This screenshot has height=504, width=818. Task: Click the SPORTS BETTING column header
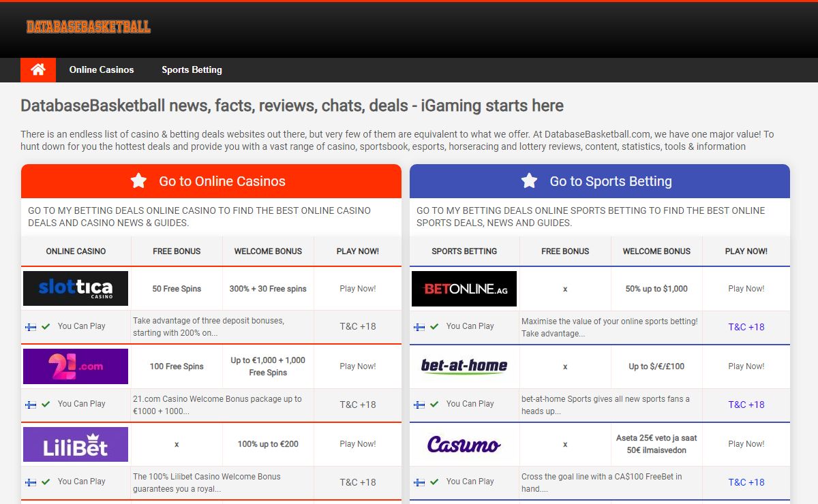click(x=464, y=251)
